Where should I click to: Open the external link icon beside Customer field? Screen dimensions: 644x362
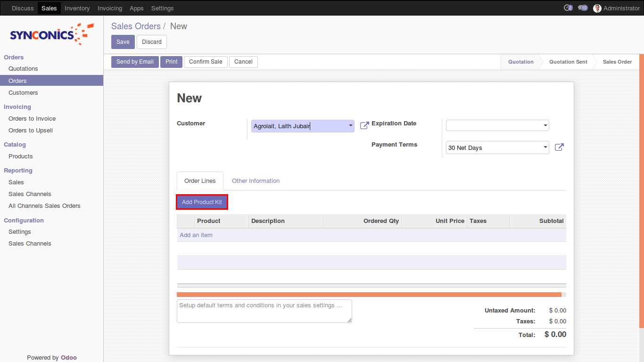(x=364, y=125)
